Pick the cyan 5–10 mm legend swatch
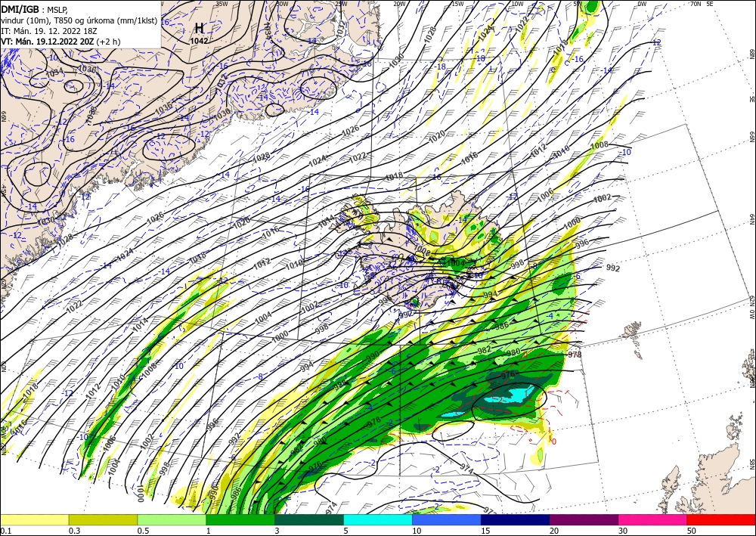 (378, 520)
